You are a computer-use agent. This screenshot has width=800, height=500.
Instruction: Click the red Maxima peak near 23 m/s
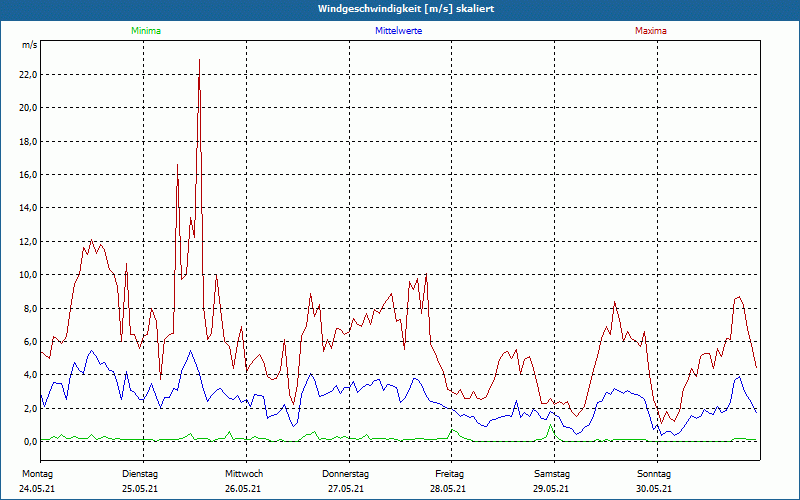(x=199, y=60)
